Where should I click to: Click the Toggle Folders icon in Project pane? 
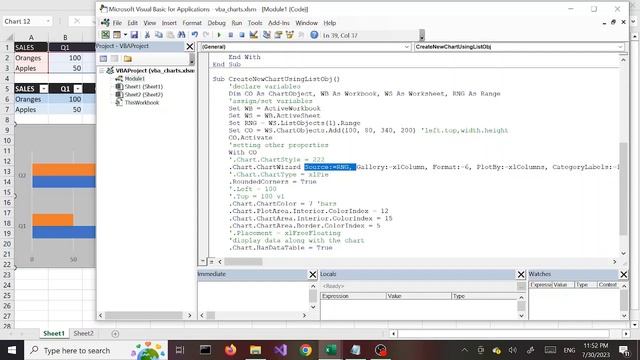point(128,59)
